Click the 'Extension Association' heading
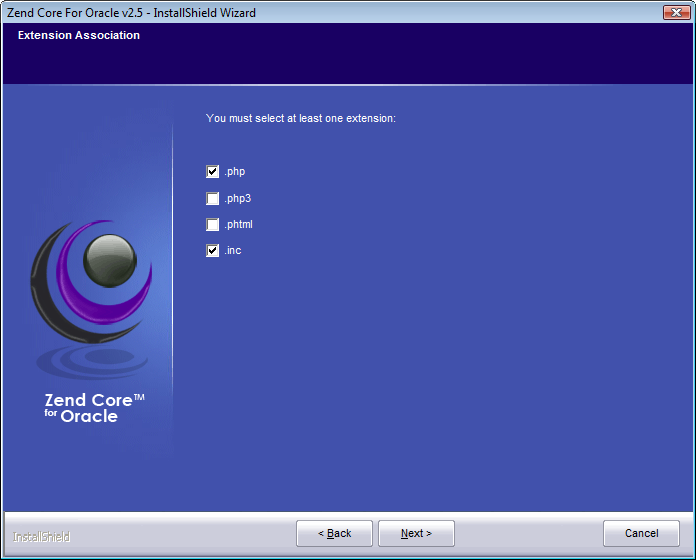 click(79, 35)
